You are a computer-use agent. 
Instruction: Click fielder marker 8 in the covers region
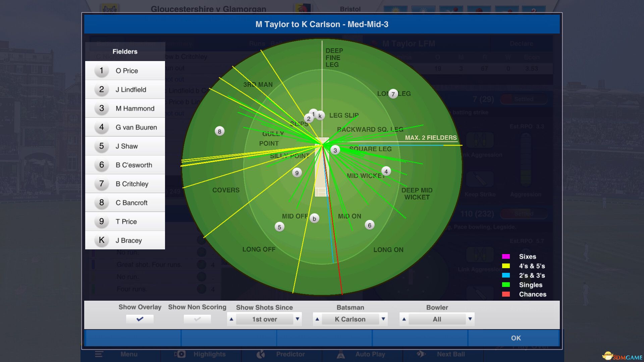[x=219, y=131]
